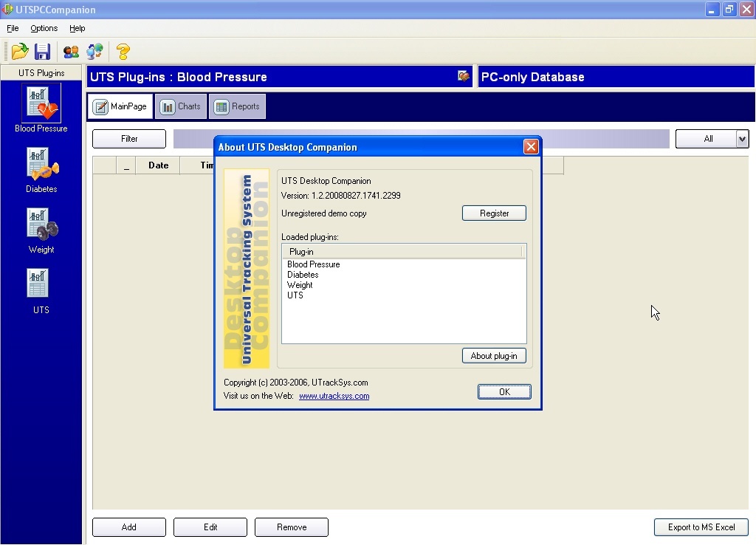Switch to the Charts tab
Screen dimensions: 756x545
[x=181, y=106]
